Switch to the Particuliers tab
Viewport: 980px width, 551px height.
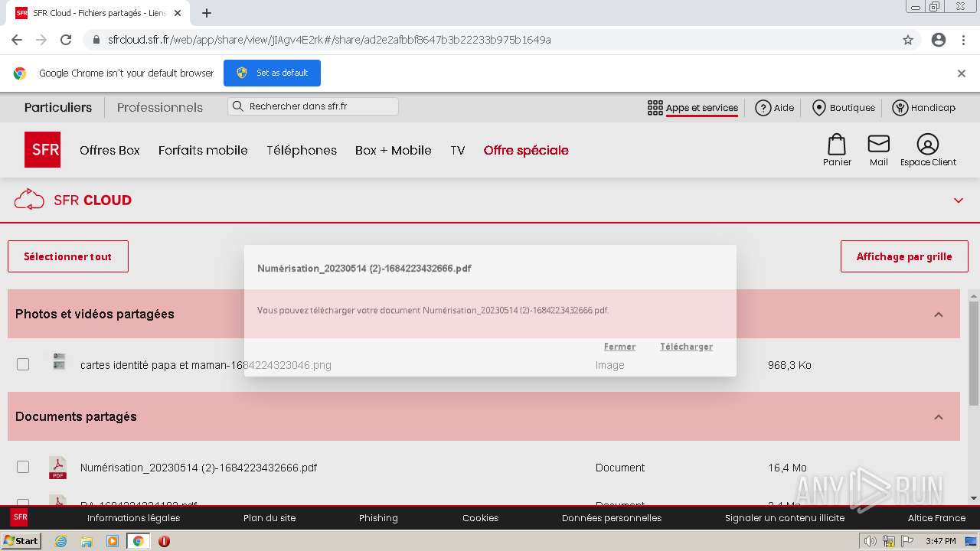coord(58,107)
